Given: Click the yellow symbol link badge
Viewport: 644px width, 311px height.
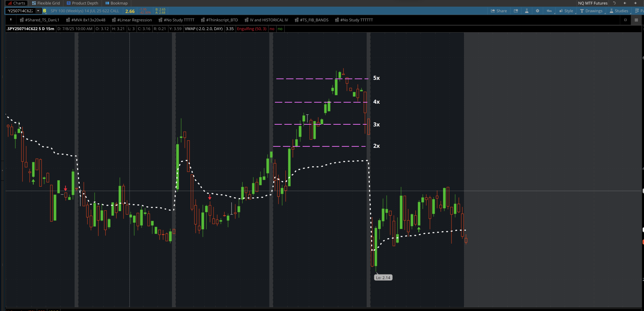Looking at the screenshot, I should [44, 11].
